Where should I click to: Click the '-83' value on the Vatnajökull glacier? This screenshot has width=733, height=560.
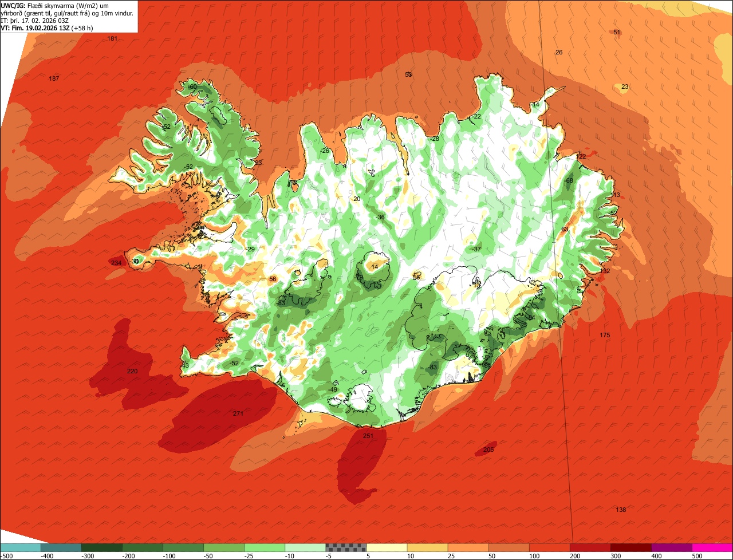tap(432, 367)
